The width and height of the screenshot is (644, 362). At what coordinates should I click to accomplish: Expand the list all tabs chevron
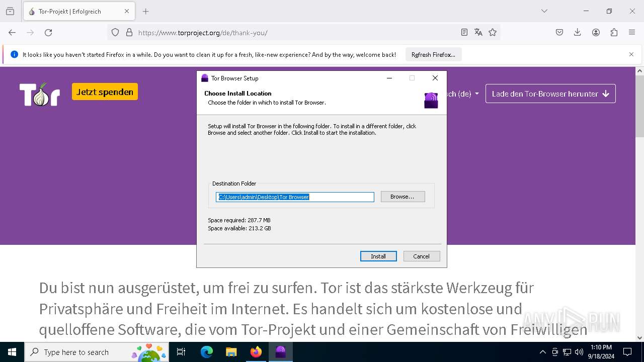(x=544, y=11)
